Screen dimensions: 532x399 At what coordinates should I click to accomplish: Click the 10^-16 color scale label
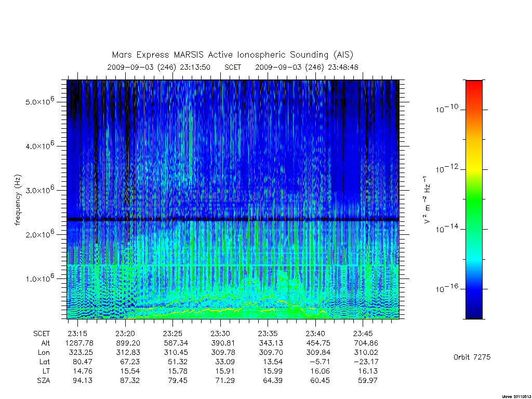(x=446, y=288)
